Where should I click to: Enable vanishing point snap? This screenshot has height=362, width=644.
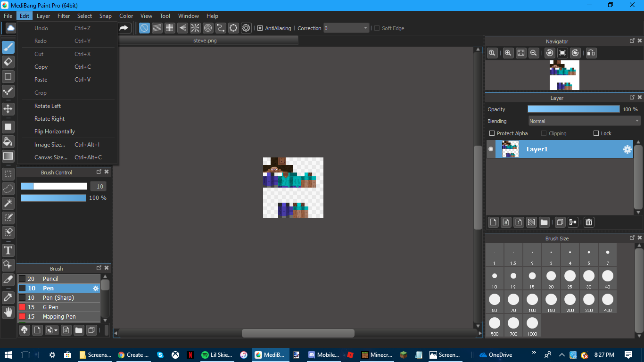(x=183, y=28)
